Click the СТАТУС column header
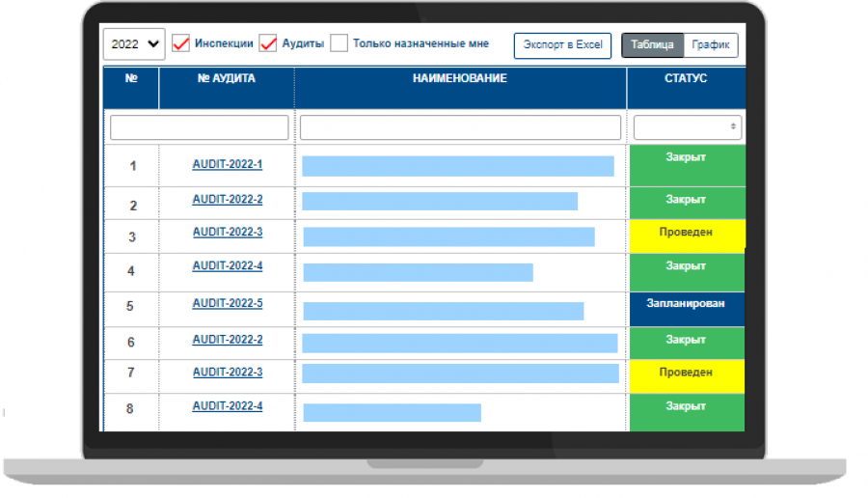This screenshot has width=868, height=498. pos(686,79)
